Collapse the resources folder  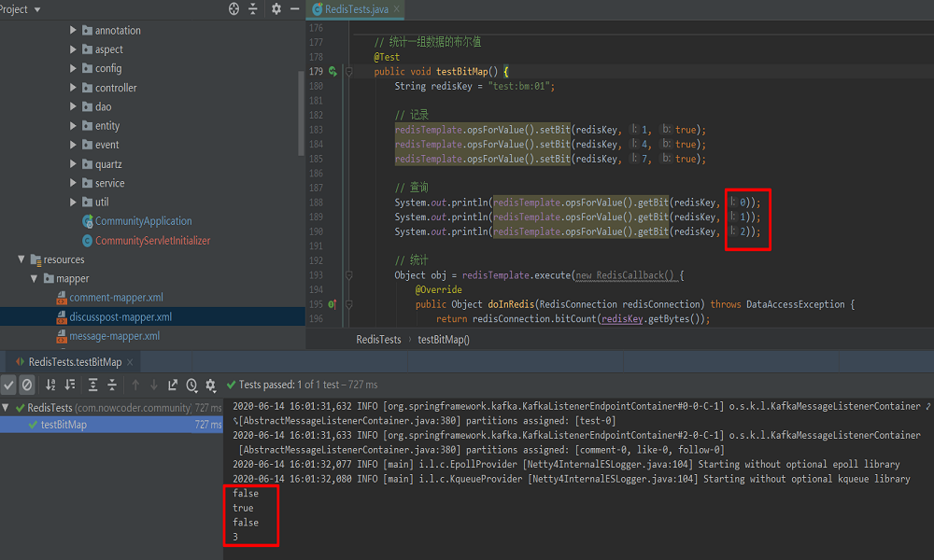(x=21, y=259)
